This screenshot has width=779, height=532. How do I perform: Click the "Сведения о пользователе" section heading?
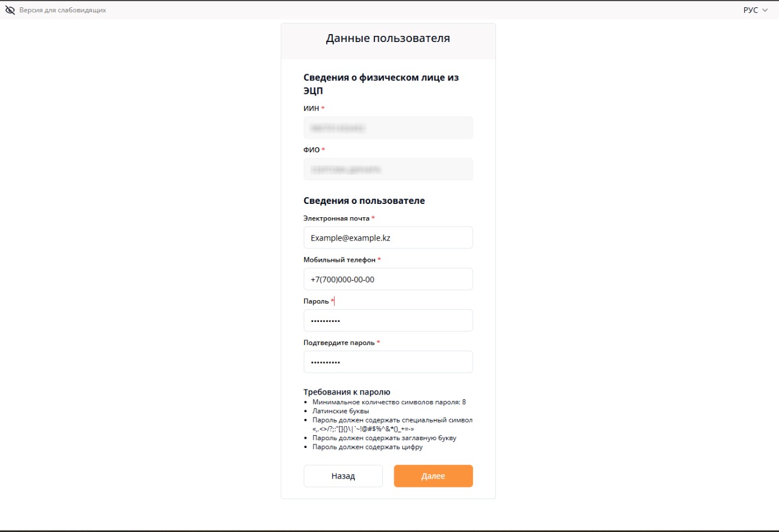(364, 200)
